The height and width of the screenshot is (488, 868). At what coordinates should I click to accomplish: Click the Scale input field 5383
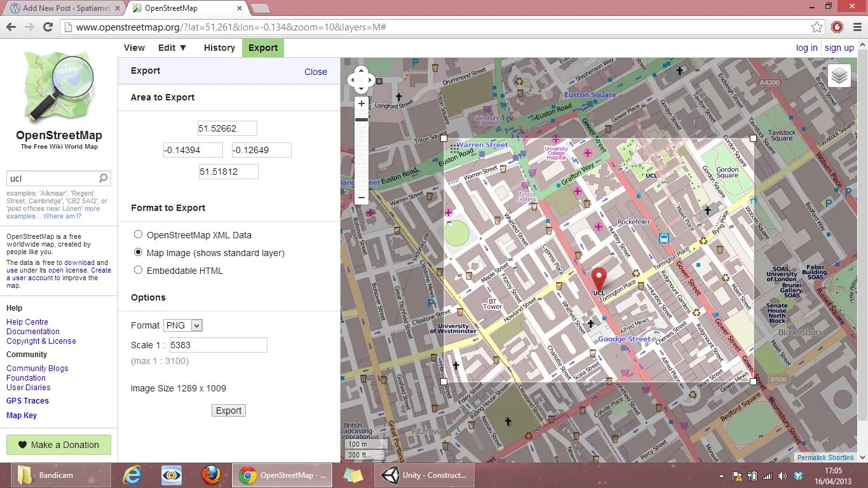point(218,345)
